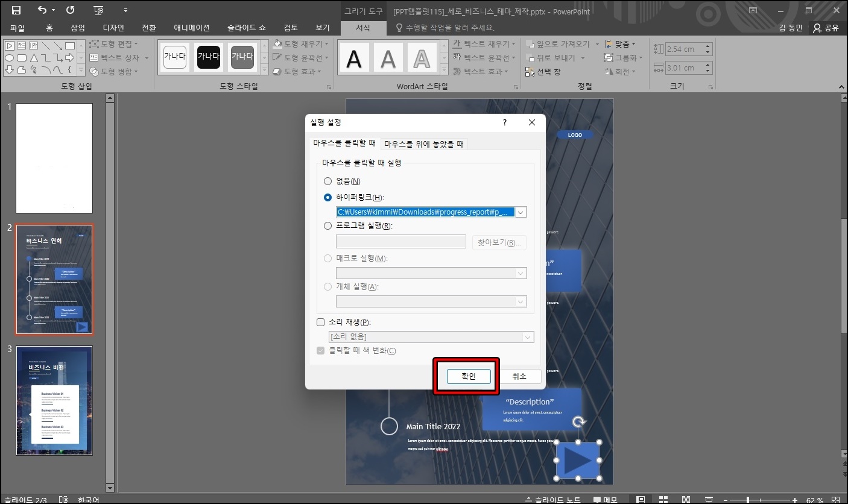
Task: Select the 하이퍼링크 radio option
Action: pyautogui.click(x=354, y=197)
